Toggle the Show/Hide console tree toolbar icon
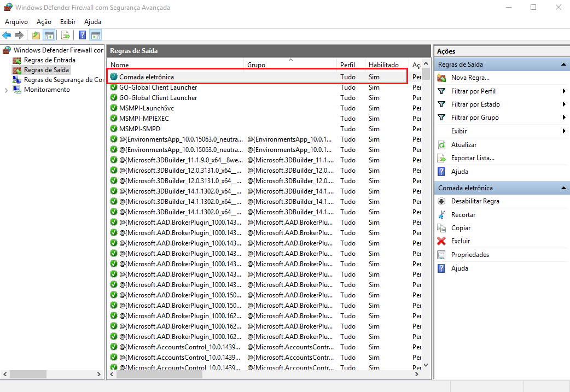Screen dimensions: 570x392 (49, 35)
